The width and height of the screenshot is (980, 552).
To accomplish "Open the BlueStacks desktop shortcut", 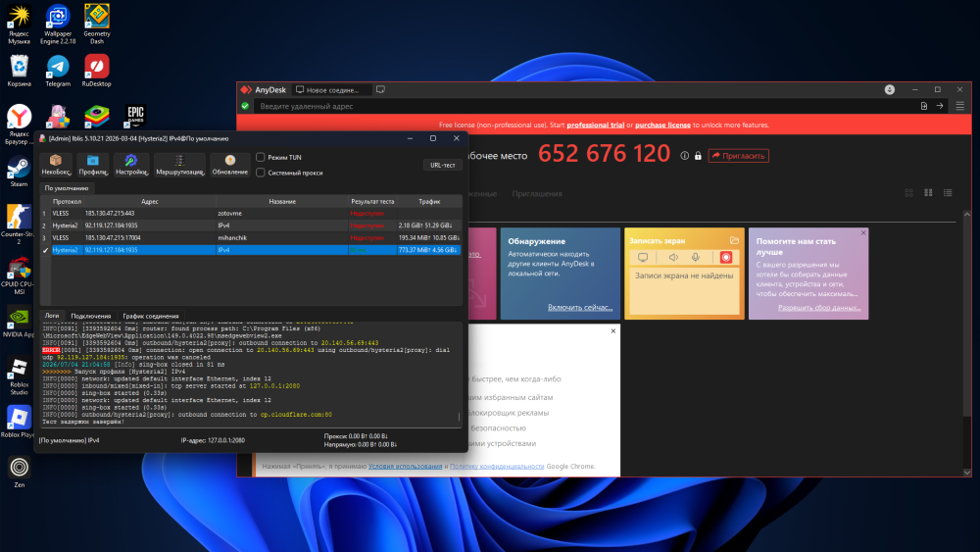I will (x=97, y=117).
